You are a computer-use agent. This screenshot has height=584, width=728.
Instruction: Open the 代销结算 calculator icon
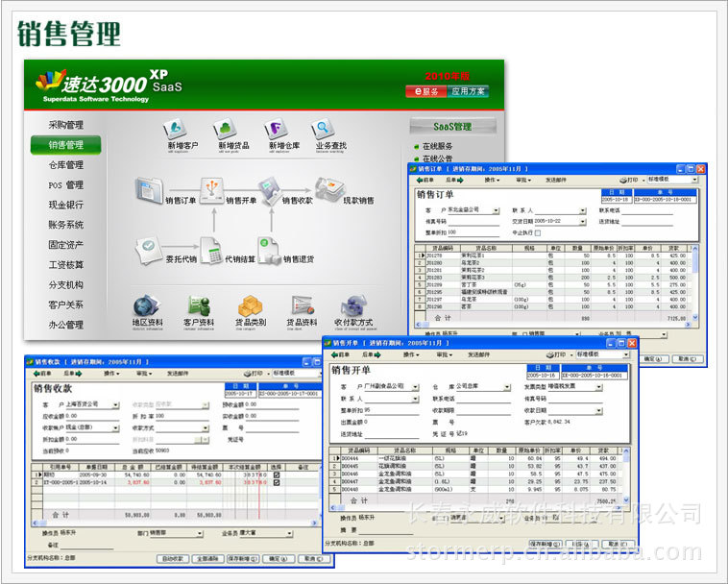click(x=211, y=251)
